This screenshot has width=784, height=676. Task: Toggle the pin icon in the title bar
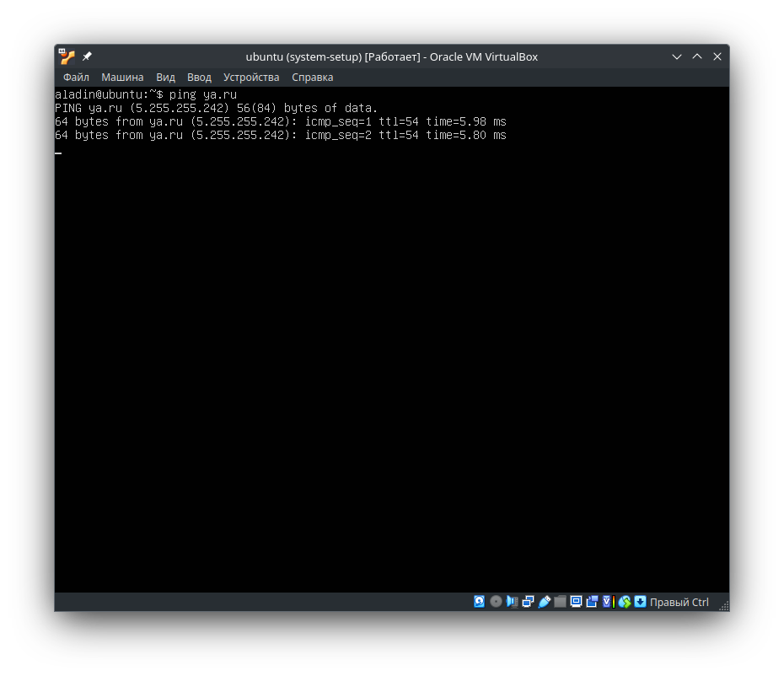pyautogui.click(x=86, y=56)
